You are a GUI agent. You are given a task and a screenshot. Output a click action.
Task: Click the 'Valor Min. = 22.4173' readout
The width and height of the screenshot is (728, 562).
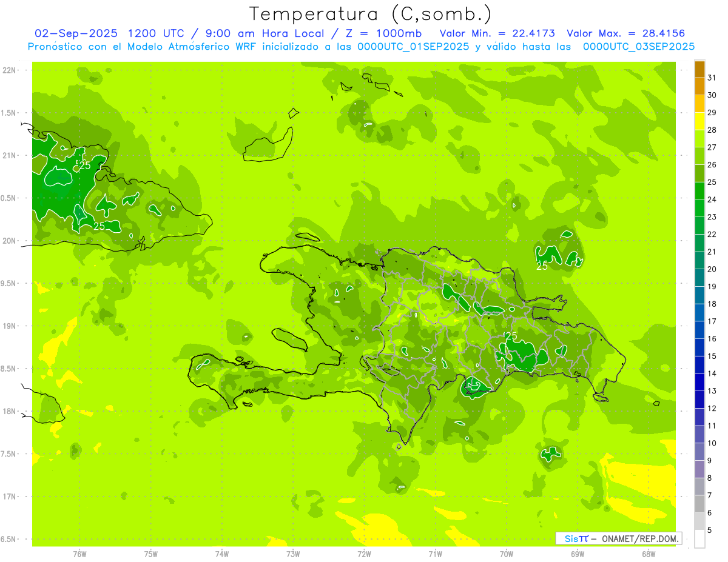pyautogui.click(x=498, y=33)
